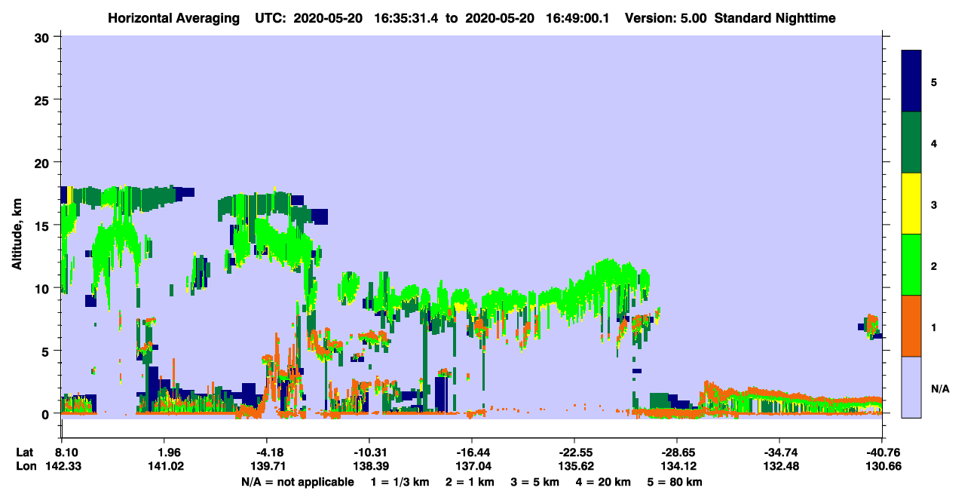This screenshot has width=980, height=503.
Task: Click the longitude value 134.12
Action: (x=677, y=466)
